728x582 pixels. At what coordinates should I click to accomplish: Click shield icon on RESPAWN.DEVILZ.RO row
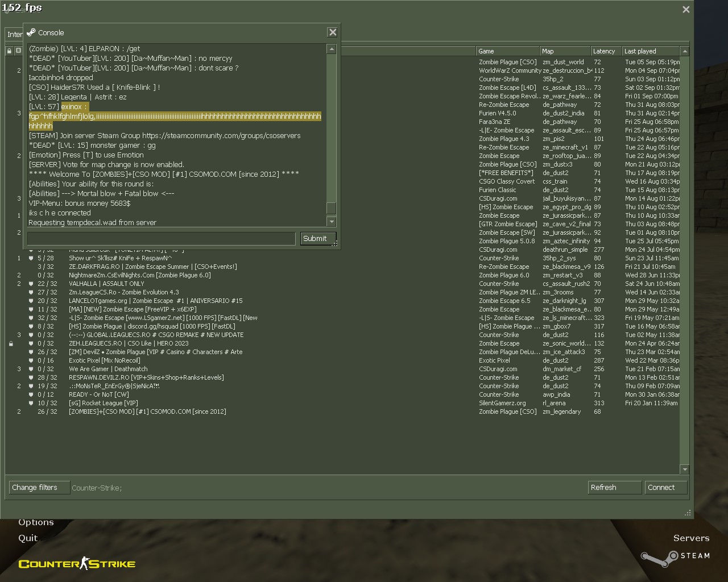(32, 377)
